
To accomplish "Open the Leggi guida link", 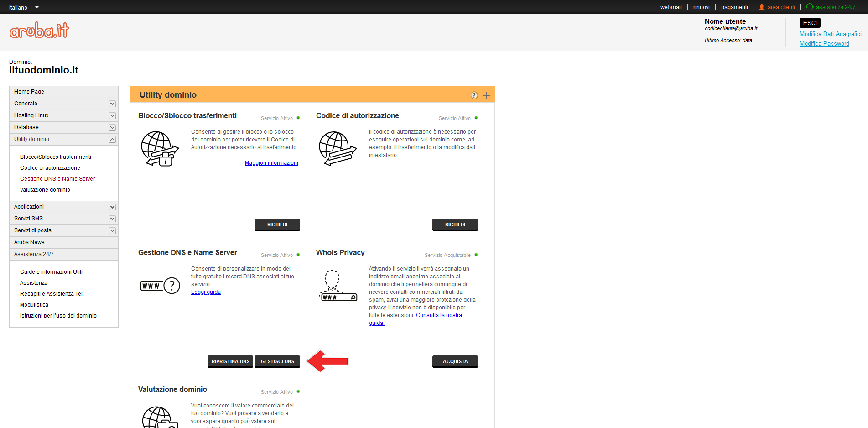I will pyautogui.click(x=206, y=292).
